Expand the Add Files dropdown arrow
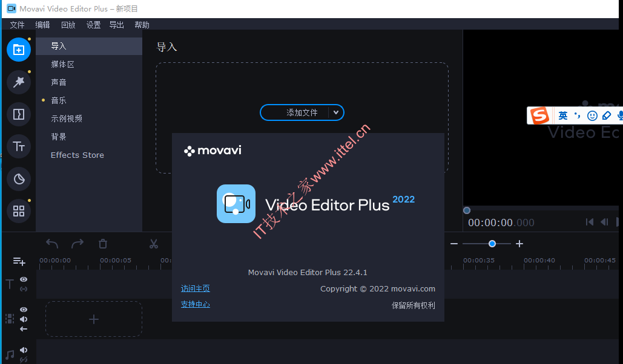 pyautogui.click(x=336, y=112)
